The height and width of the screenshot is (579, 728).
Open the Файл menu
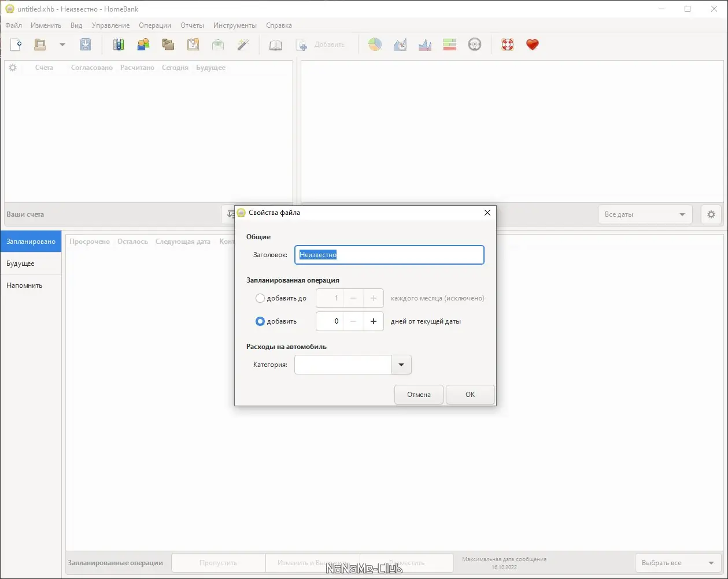(13, 25)
